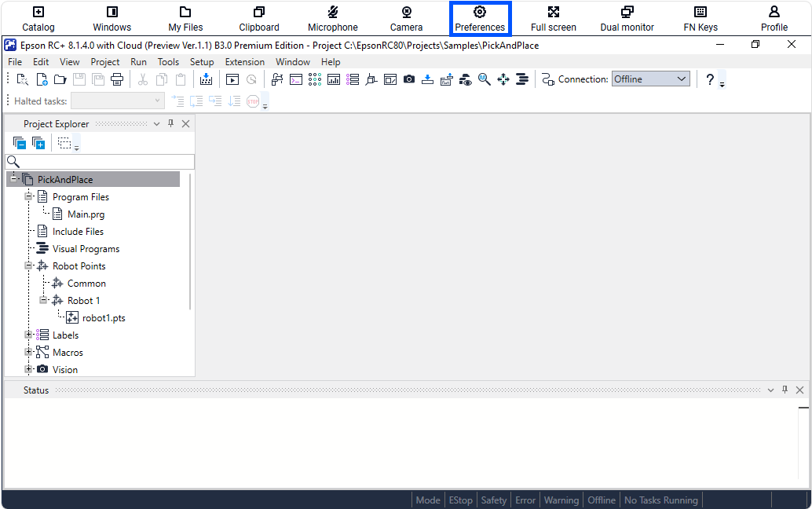Open the File menu
The image size is (812, 509).
[x=15, y=61]
